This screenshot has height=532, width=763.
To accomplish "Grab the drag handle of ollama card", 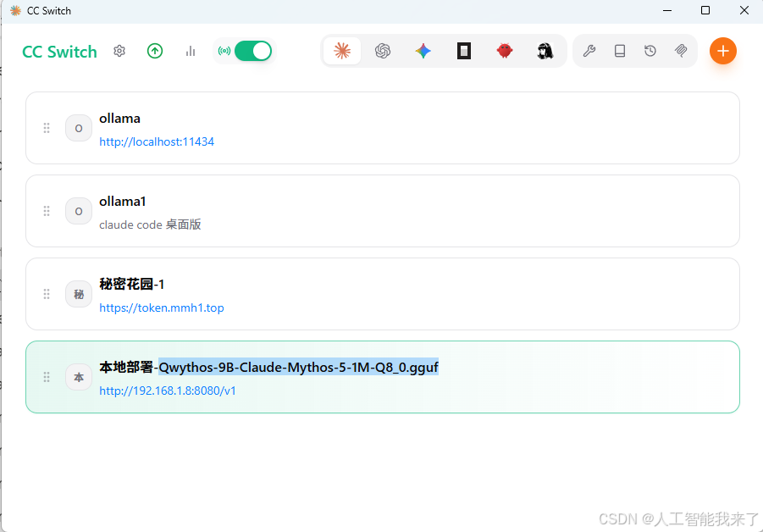I will (x=47, y=128).
